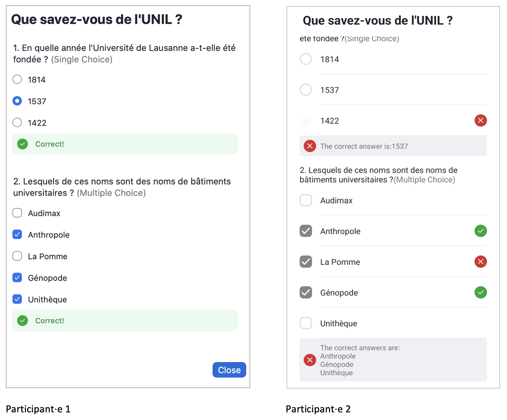
Task: Click the 1537 radio in right quiz
Action: point(306,90)
